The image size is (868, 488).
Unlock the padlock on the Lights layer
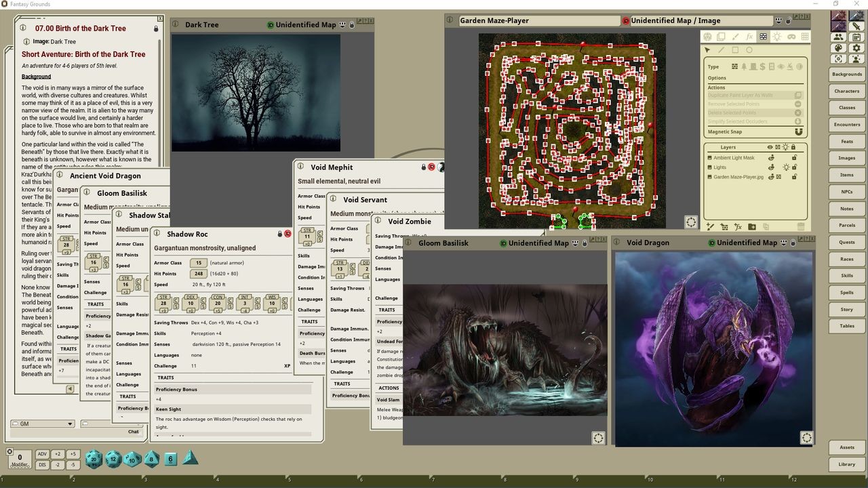pyautogui.click(x=795, y=167)
